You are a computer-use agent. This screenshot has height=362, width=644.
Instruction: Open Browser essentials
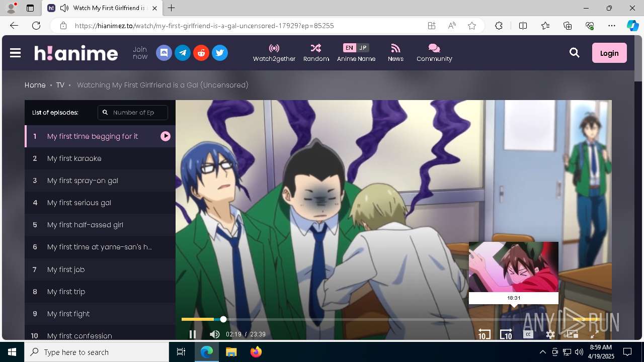pyautogui.click(x=590, y=26)
